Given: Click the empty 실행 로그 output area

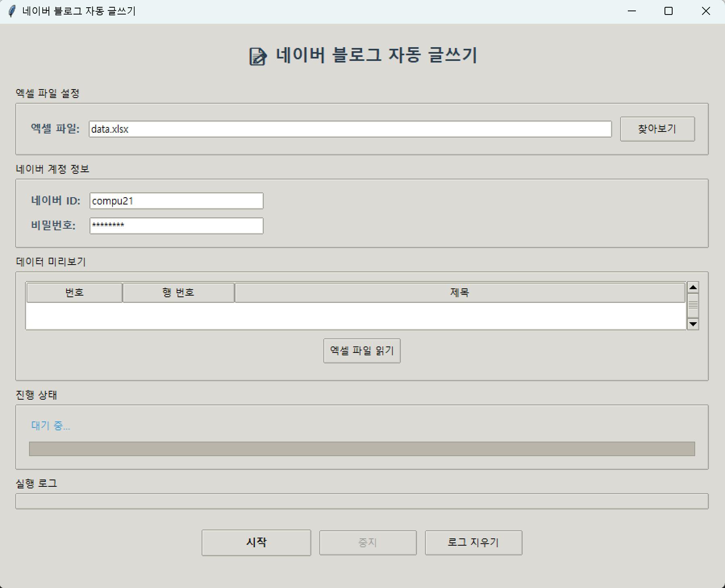Looking at the screenshot, I should [362, 501].
